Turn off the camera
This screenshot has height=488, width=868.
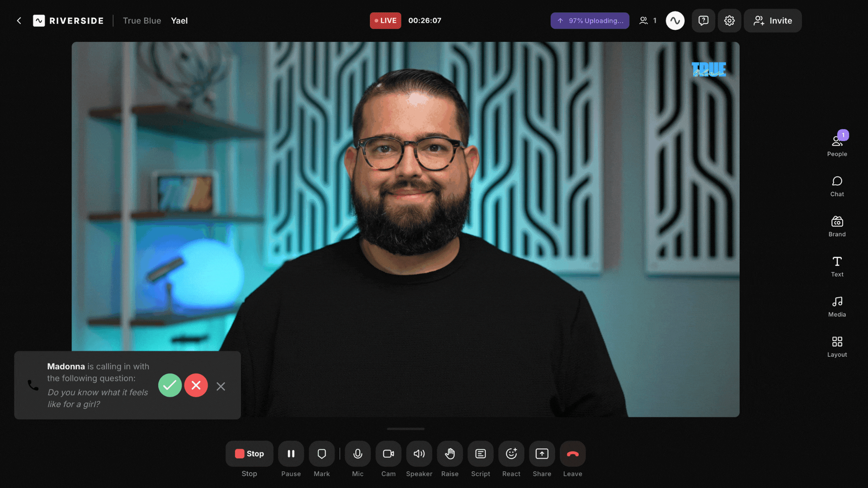pos(388,454)
